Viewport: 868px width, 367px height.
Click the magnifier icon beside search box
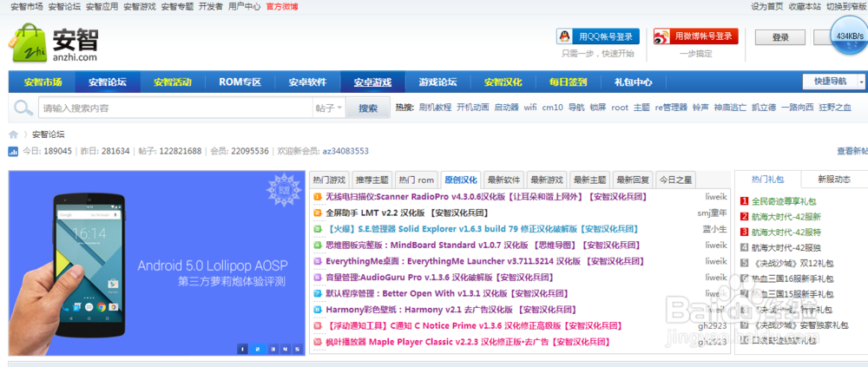(23, 108)
